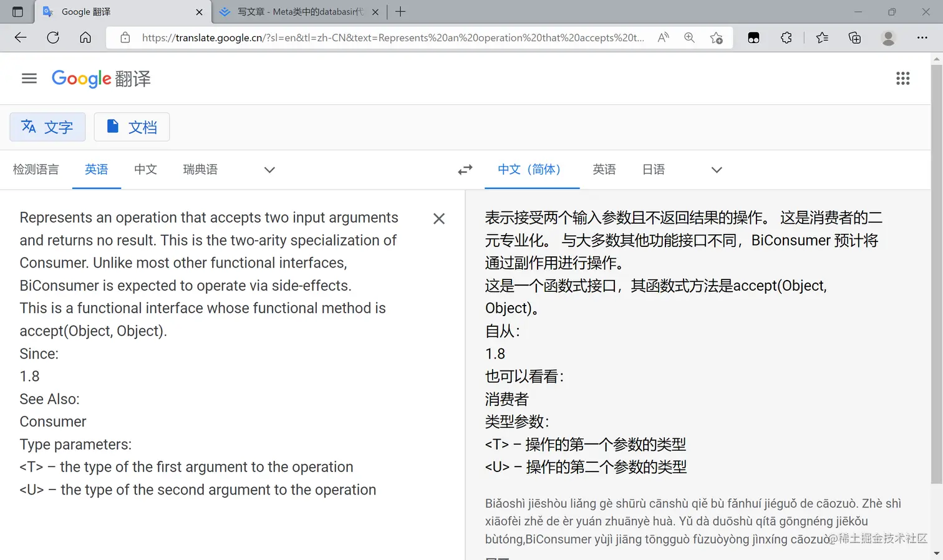Expand more target languages
The height and width of the screenshot is (560, 943).
click(x=717, y=170)
